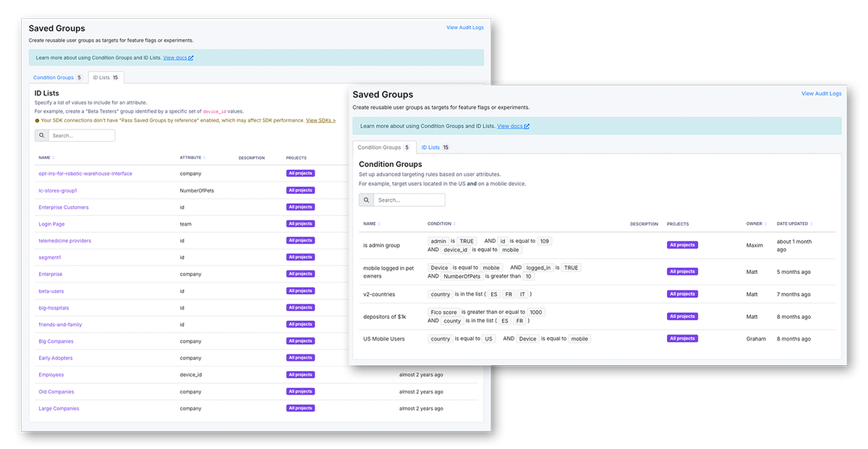Screen dimensions: 868x449
Task: Click external link icon beside View docs in front window
Action: point(527,127)
